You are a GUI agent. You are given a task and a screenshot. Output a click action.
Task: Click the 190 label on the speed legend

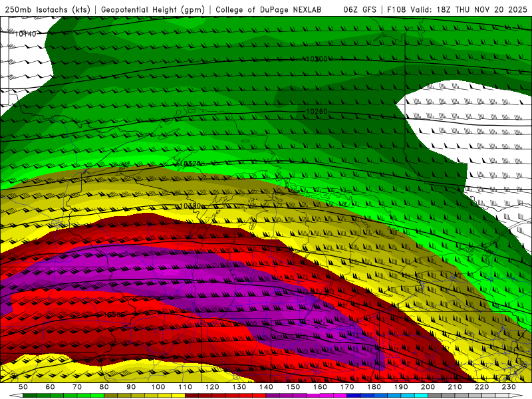(401, 387)
